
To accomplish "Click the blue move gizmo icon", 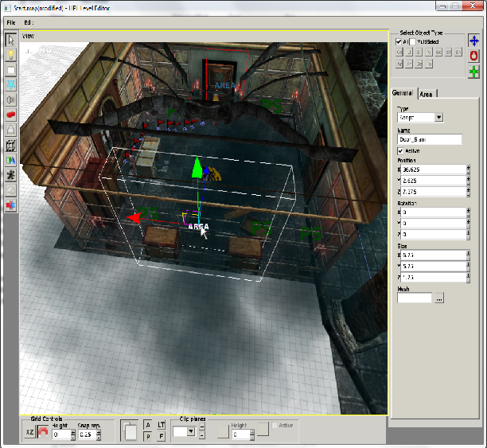I will [474, 41].
